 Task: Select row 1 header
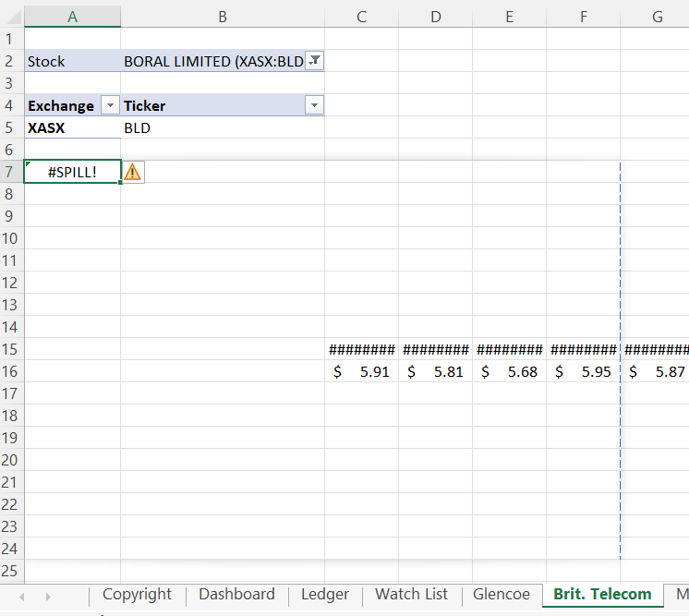tap(12, 39)
